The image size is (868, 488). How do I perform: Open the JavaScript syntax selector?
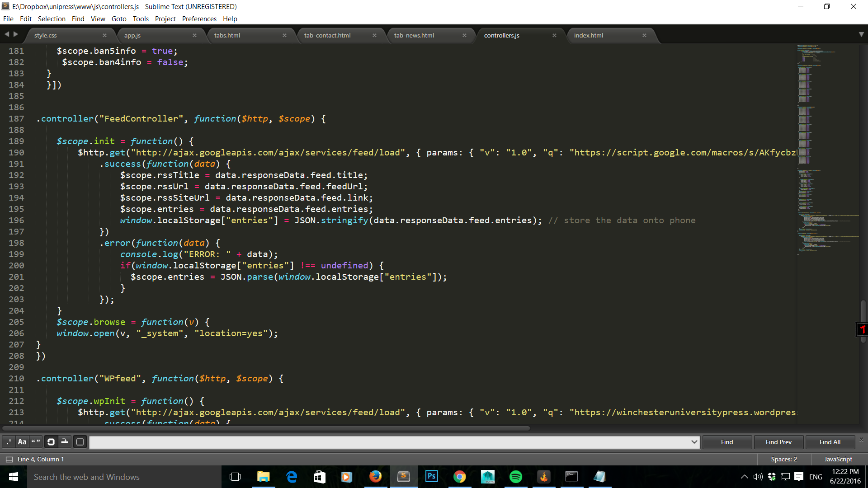tap(838, 459)
